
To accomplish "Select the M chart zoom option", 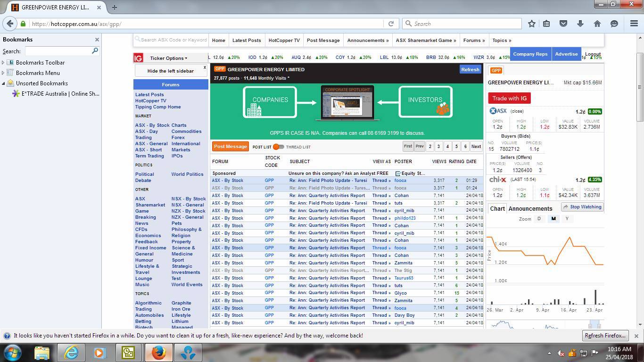I will point(553,219).
